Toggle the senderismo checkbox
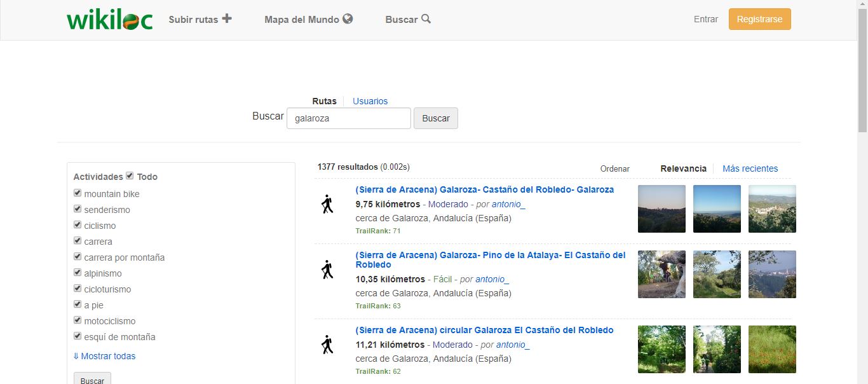Viewport: 868px width, 384px height. coord(78,209)
